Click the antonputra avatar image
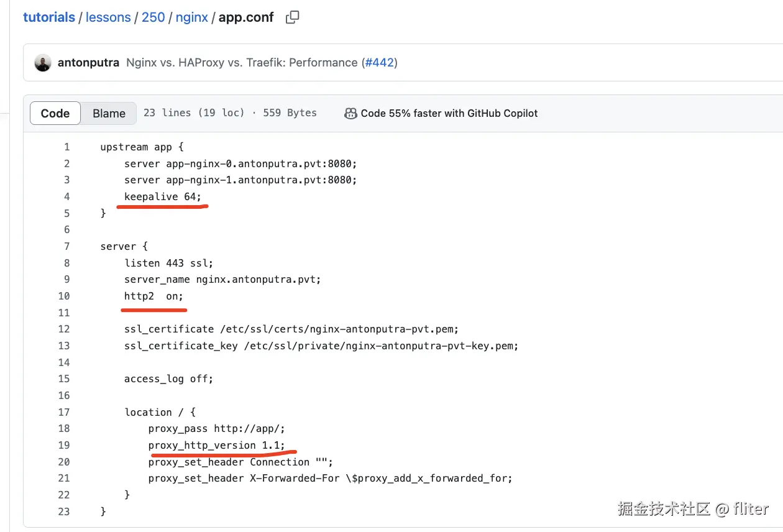 point(43,63)
